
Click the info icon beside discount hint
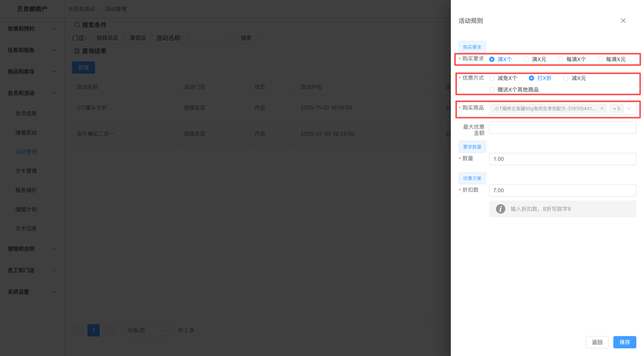click(500, 209)
